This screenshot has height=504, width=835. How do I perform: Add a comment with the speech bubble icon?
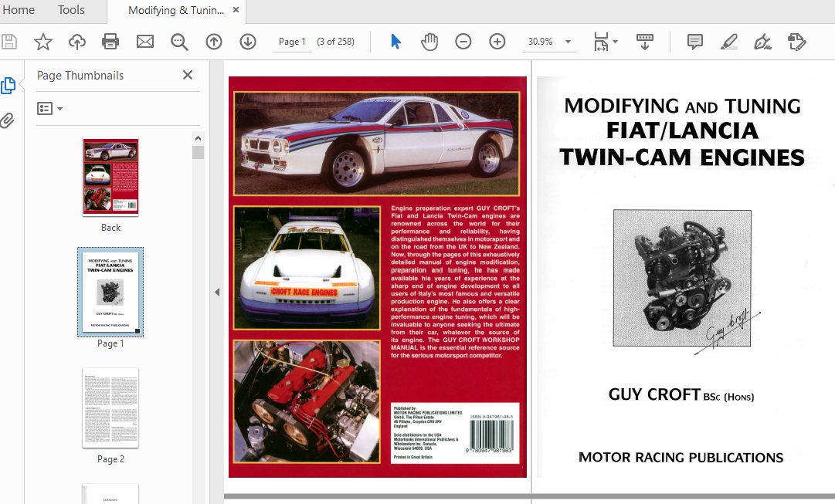(695, 42)
